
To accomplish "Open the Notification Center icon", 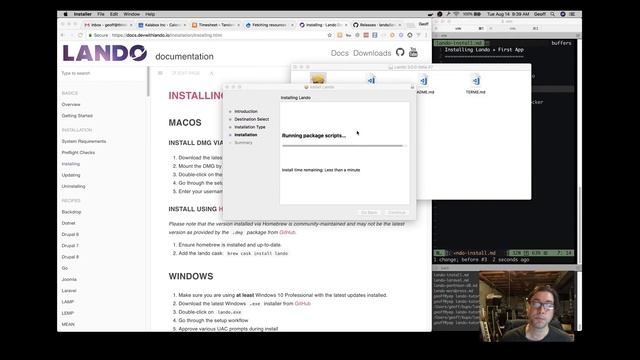I will coord(572,14).
